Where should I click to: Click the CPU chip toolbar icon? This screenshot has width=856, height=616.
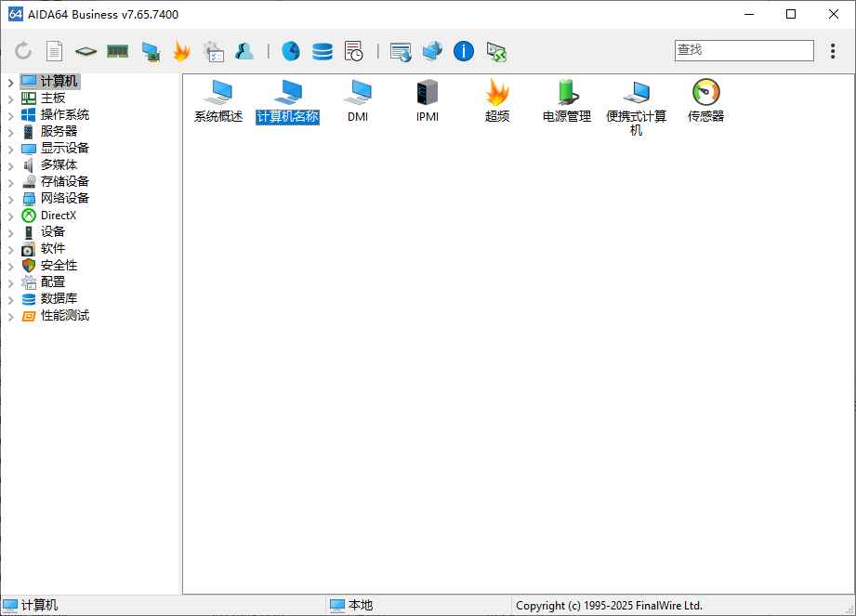[x=85, y=51]
